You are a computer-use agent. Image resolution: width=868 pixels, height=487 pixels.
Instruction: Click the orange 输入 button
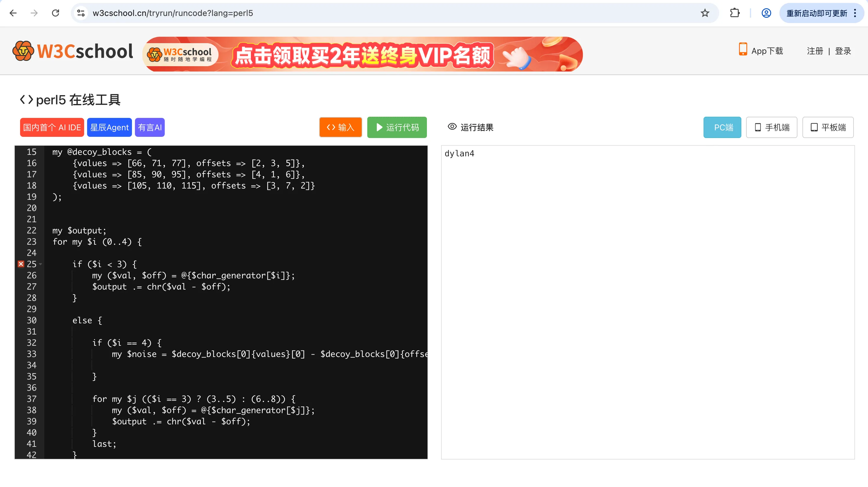click(x=340, y=127)
